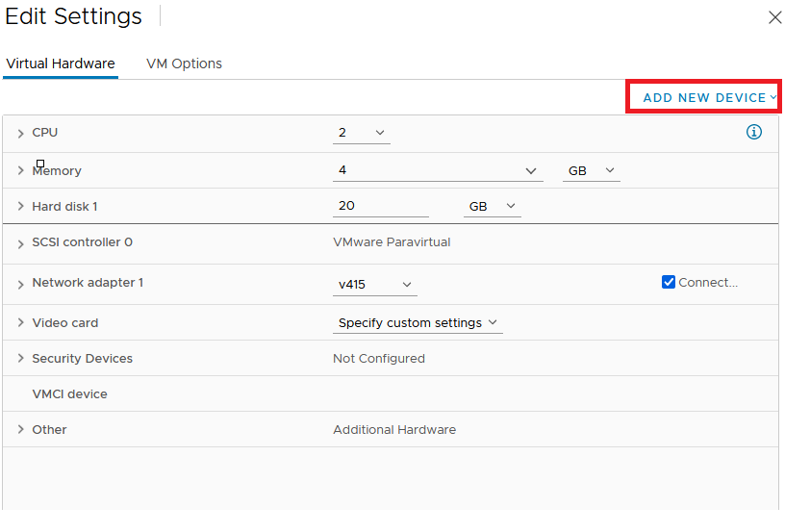Expand the Memory settings row
Viewport: 785px width, 532px height.
20,171
